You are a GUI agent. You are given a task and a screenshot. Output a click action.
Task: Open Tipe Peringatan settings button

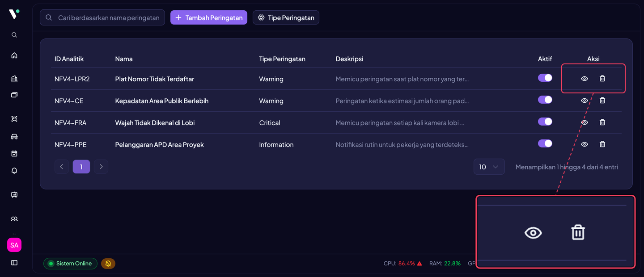(286, 17)
